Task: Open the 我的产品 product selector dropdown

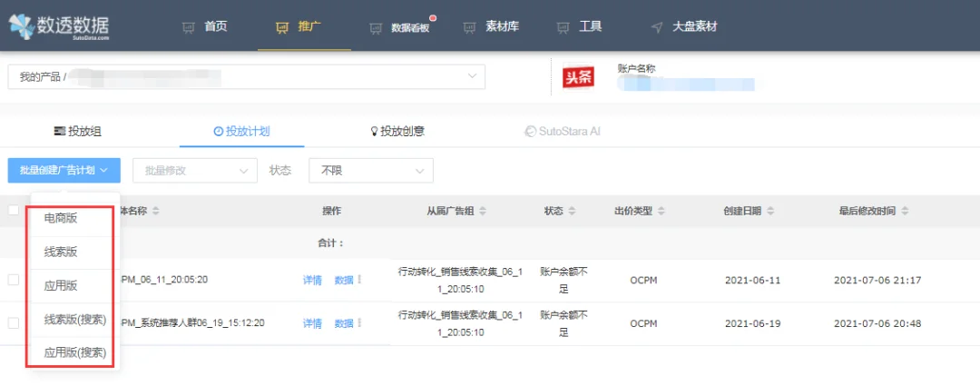Action: click(246, 76)
